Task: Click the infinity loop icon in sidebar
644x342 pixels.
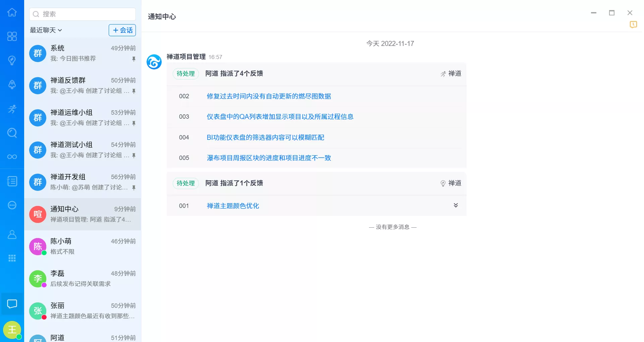Action: click(x=12, y=157)
